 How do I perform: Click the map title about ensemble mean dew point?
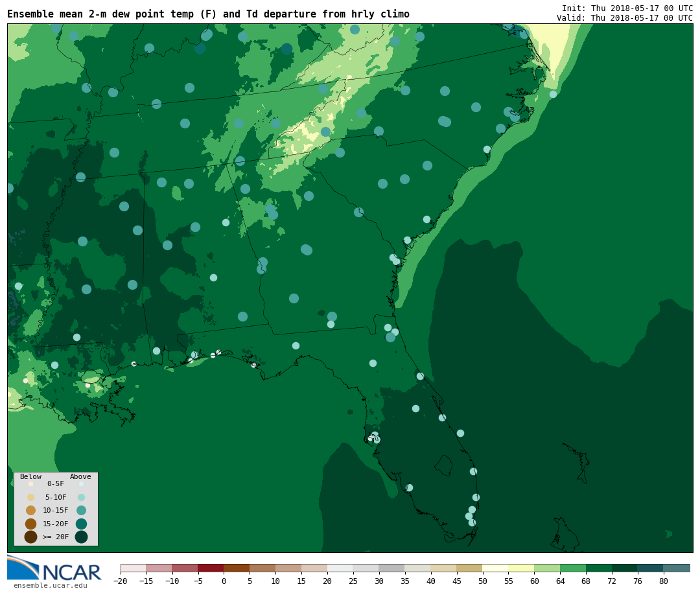pyautogui.click(x=209, y=14)
